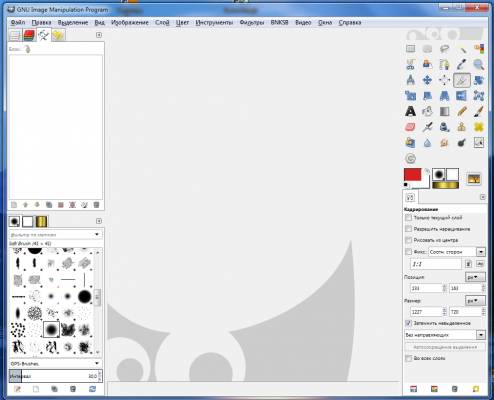Adjust the brush Интервал spacing slider

(x=56, y=376)
